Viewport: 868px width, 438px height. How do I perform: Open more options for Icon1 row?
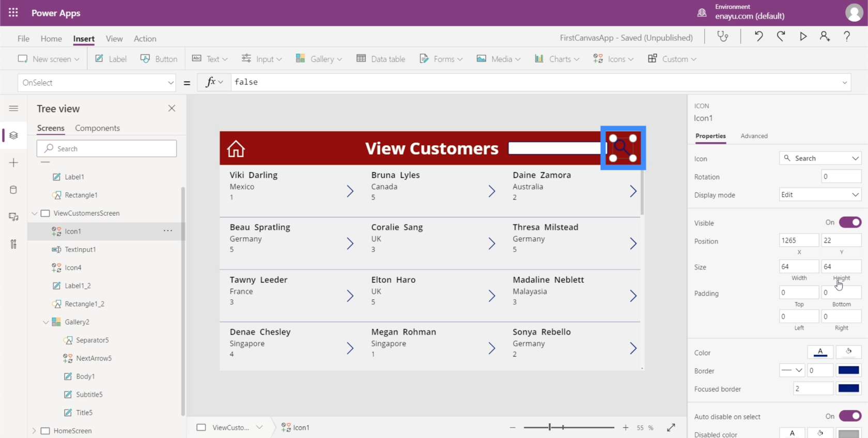(168, 231)
